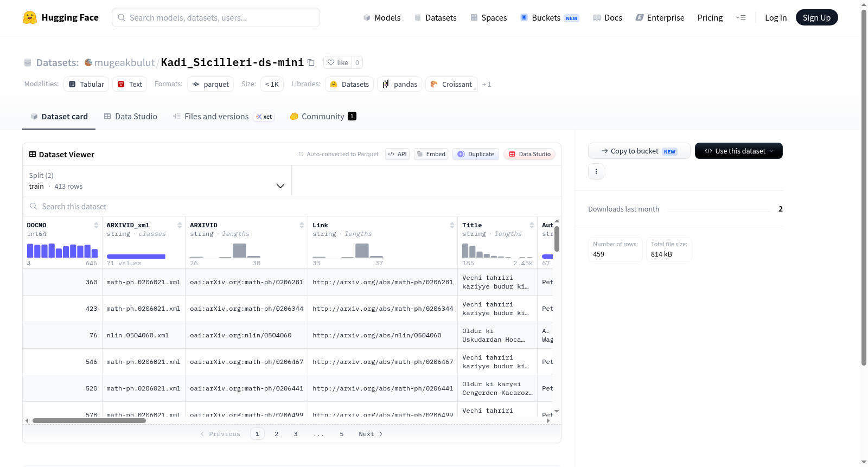This screenshot has width=868, height=467.
Task: Click the Embed button
Action: tap(431, 154)
